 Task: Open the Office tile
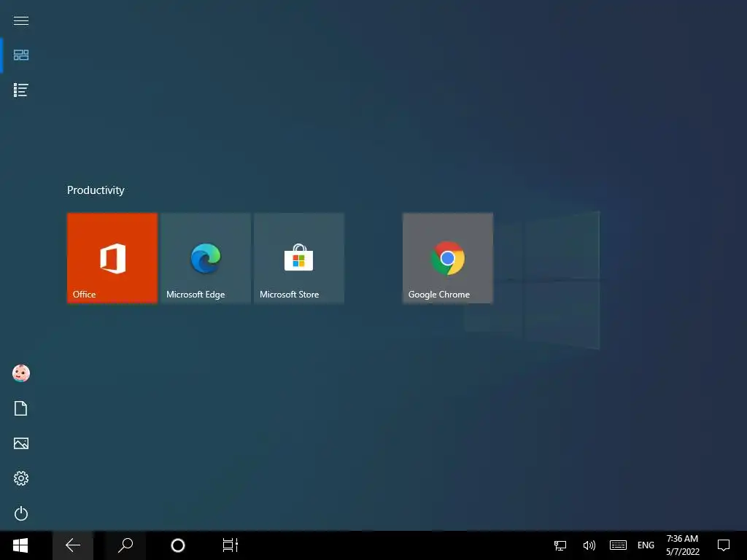pyautogui.click(x=112, y=258)
